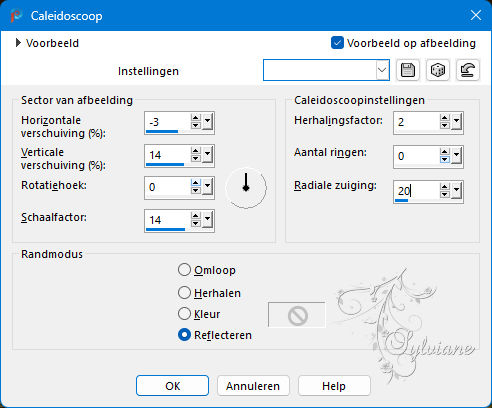492x408 pixels.
Task: Open the Instellingen presets dropdown
Action: 382,70
